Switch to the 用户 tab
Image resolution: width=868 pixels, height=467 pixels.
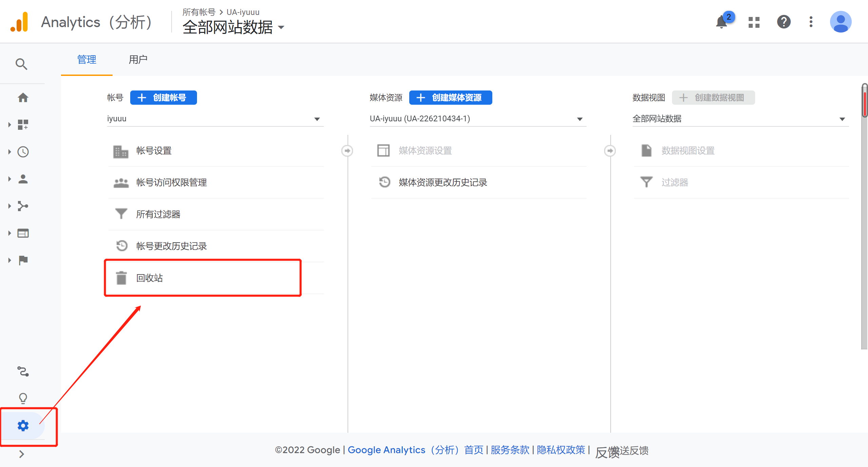[138, 60]
